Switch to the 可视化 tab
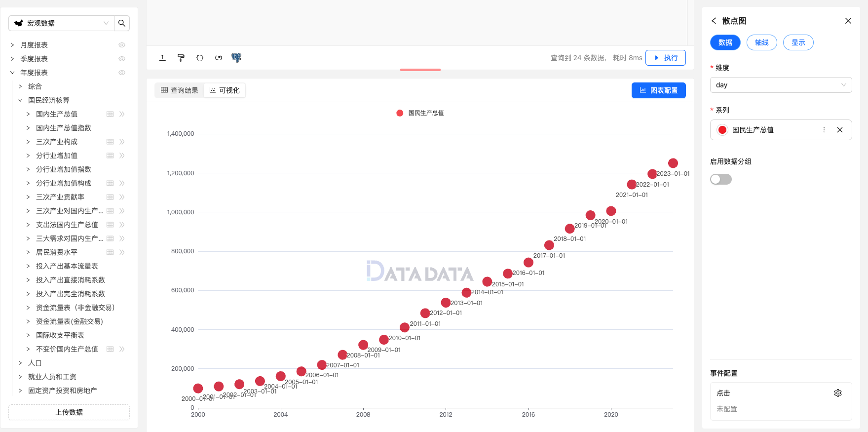The height and width of the screenshot is (432, 868). point(225,90)
